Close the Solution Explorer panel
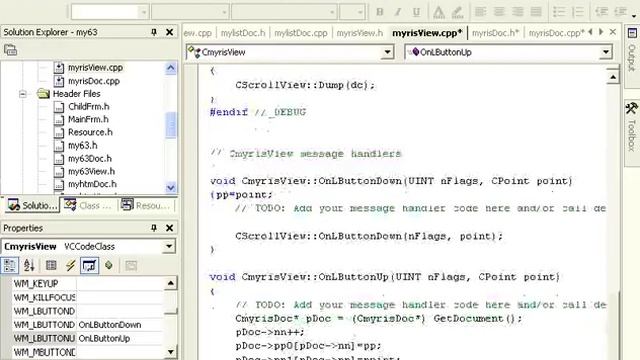This screenshot has height=360, width=640. pos(169,32)
